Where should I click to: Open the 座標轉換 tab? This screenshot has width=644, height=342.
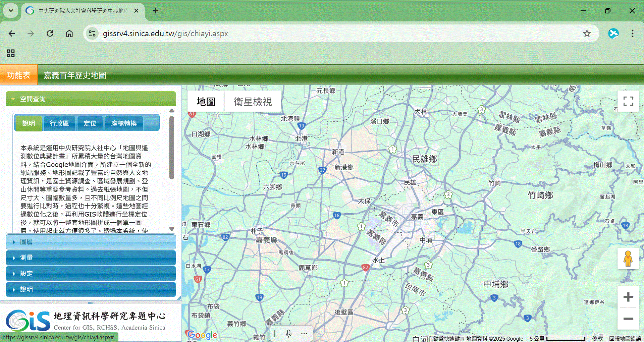(x=124, y=123)
